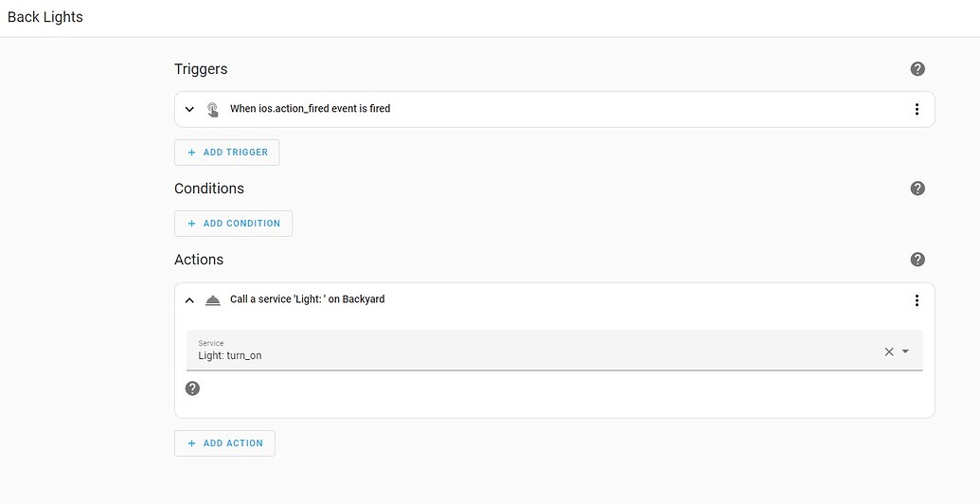Open help for the Actions section

(x=917, y=260)
